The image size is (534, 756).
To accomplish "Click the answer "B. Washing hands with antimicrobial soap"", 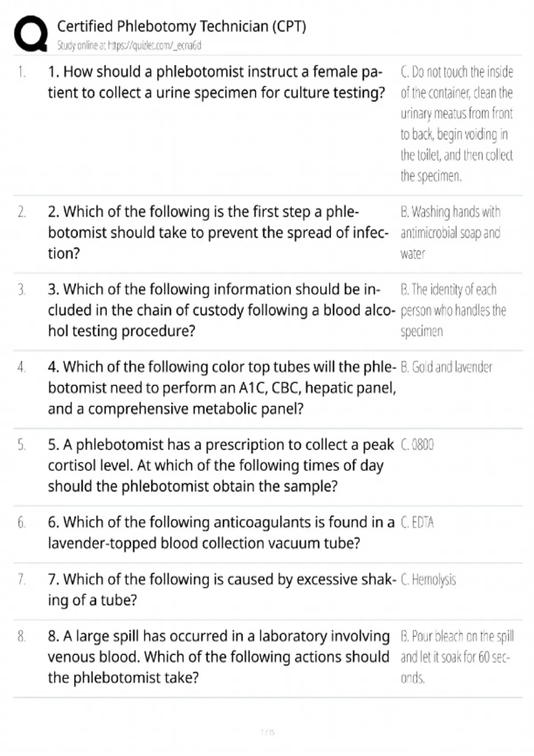I will pos(450,232).
